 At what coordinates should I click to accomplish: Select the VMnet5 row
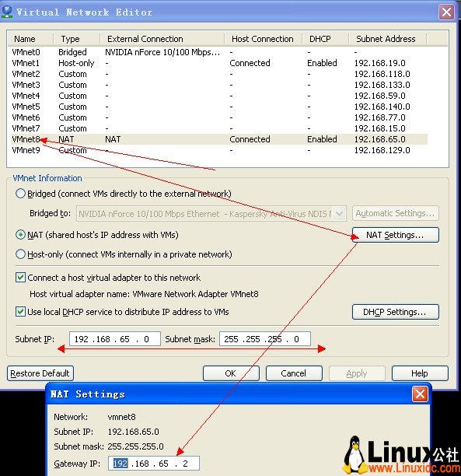click(219, 107)
